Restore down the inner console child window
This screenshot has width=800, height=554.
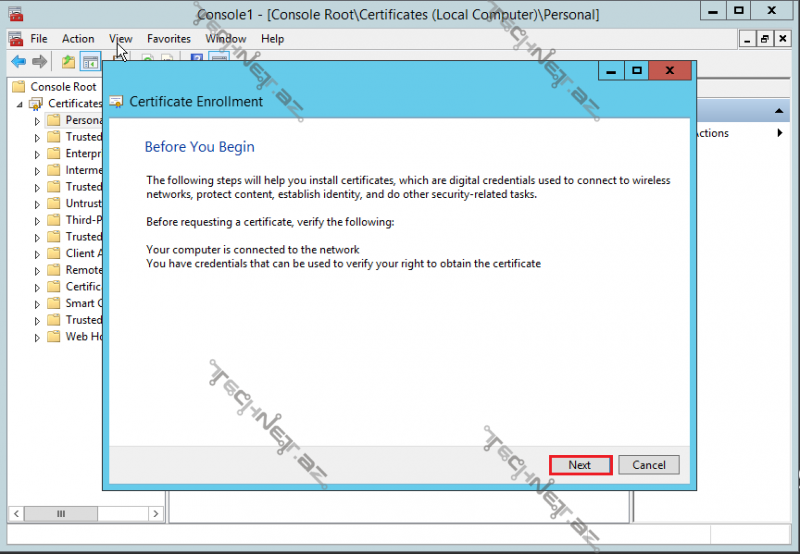tap(765, 39)
